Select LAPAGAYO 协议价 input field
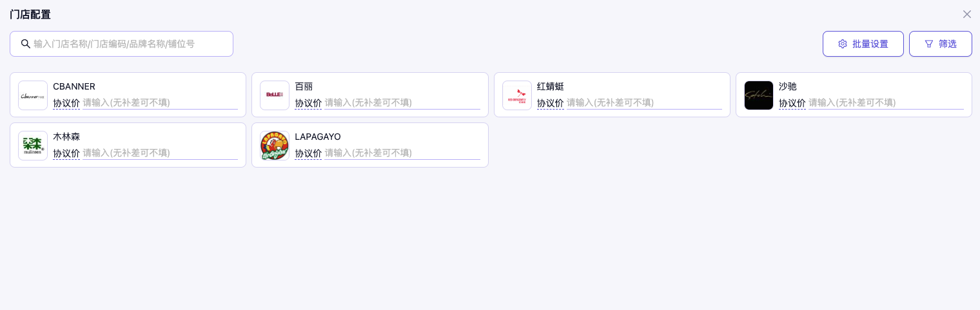The height and width of the screenshot is (310, 980). (402, 153)
